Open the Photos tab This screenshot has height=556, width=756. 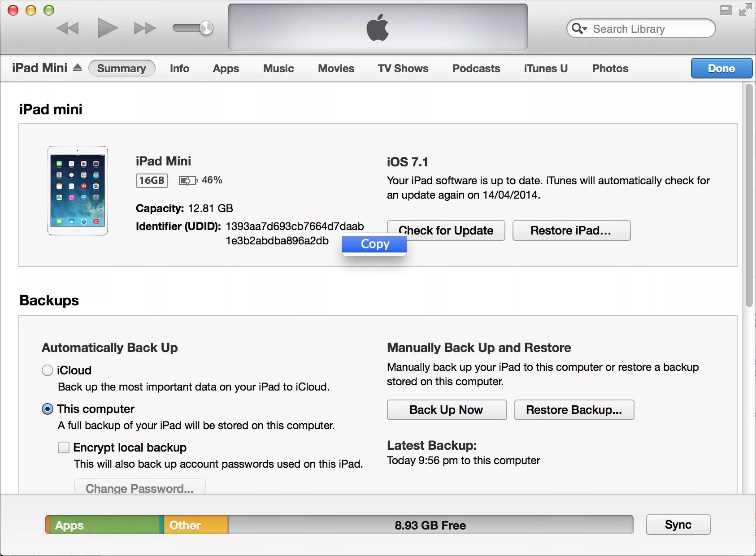[x=610, y=68]
